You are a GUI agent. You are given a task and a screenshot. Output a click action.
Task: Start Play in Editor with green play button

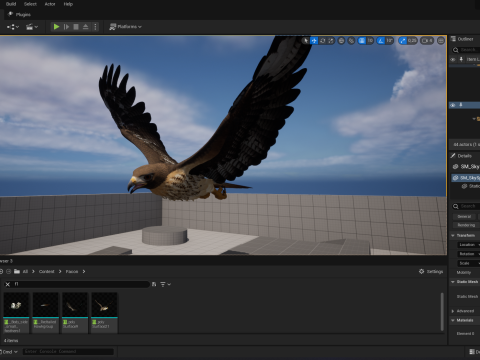56,27
